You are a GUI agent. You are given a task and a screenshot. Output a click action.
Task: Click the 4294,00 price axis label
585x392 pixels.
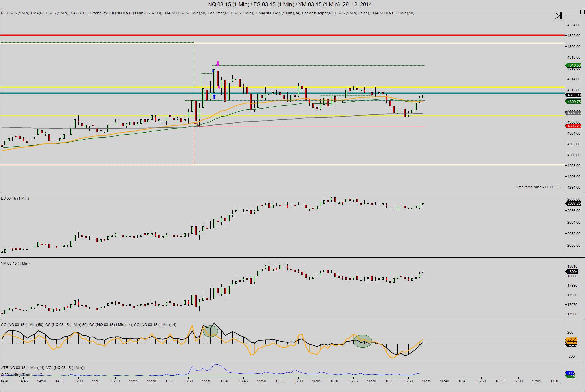[x=574, y=187]
